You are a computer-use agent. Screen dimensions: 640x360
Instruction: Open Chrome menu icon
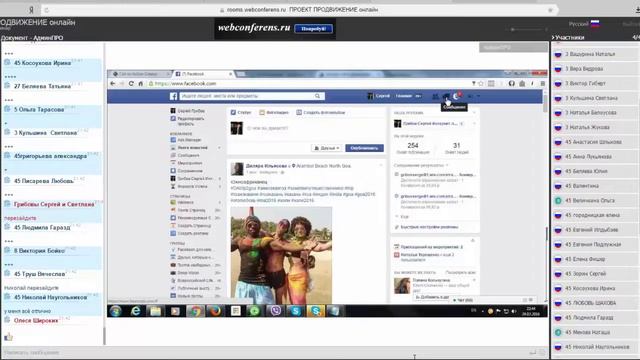coord(542,84)
